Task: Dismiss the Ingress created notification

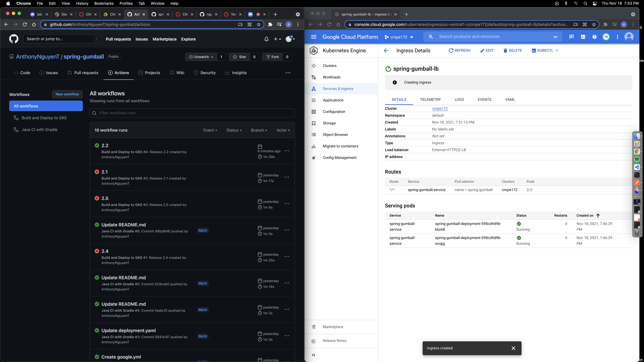Action: click(513, 348)
